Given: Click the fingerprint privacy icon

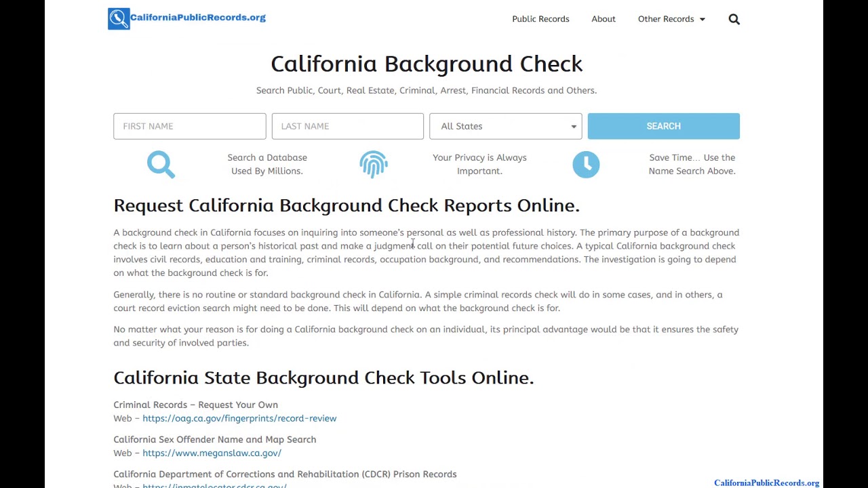Looking at the screenshot, I should pos(374,164).
